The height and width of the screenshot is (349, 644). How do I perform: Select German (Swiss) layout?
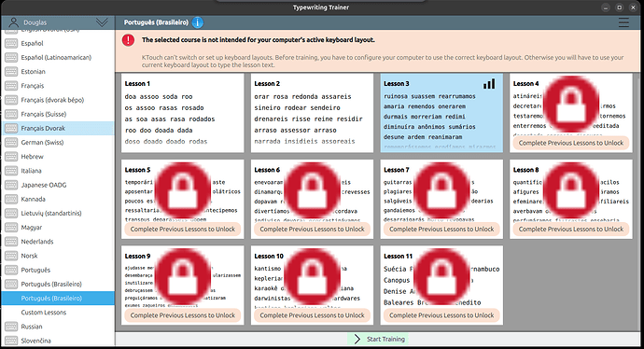point(58,143)
